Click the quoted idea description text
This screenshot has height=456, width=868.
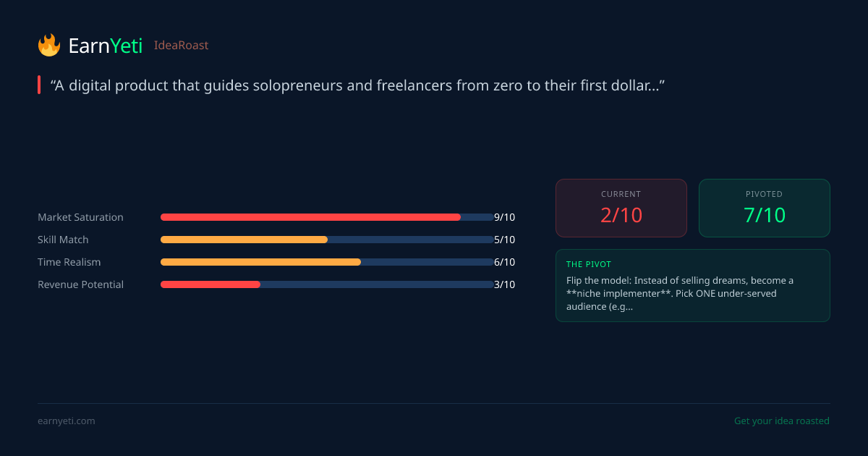[357, 85]
